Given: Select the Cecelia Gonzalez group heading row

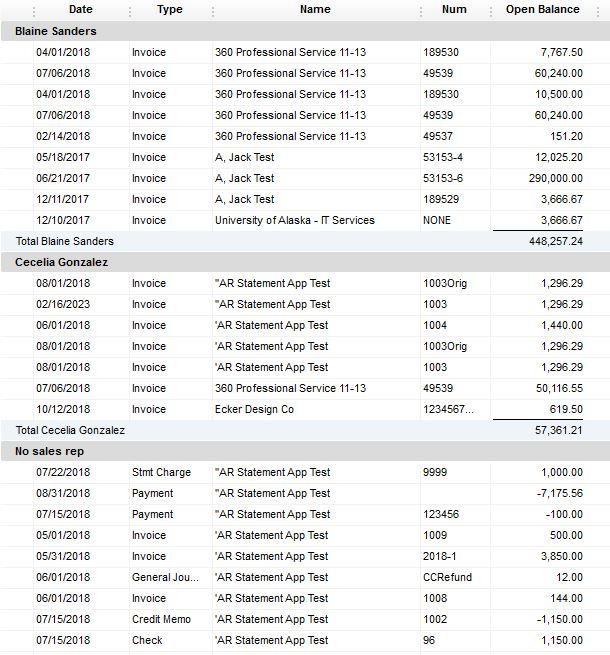Looking at the screenshot, I should [62, 262].
